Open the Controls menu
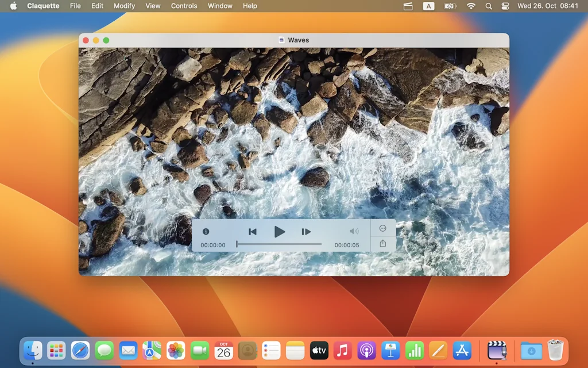The width and height of the screenshot is (588, 368). click(x=184, y=6)
